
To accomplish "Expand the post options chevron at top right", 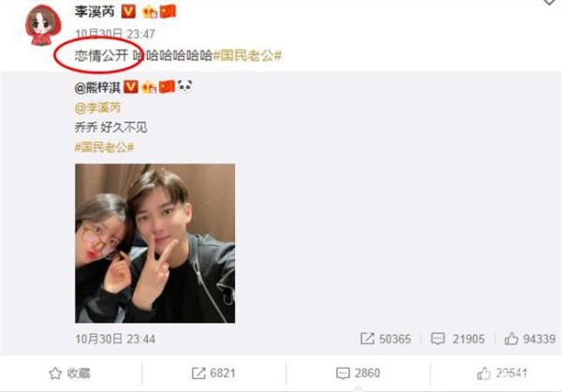I will pos(550,2).
